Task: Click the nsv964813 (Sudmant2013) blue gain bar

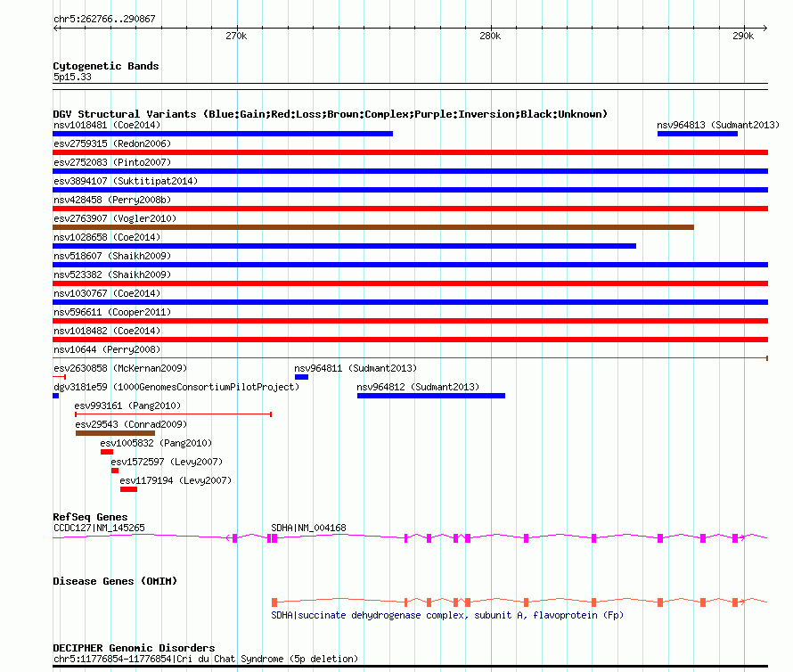Action: pyautogui.click(x=697, y=134)
